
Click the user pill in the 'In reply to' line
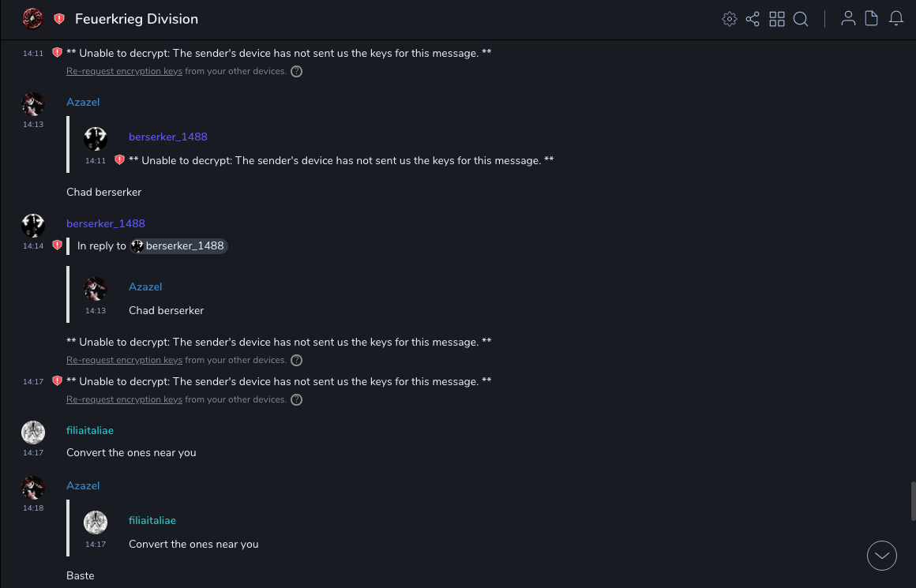click(178, 246)
